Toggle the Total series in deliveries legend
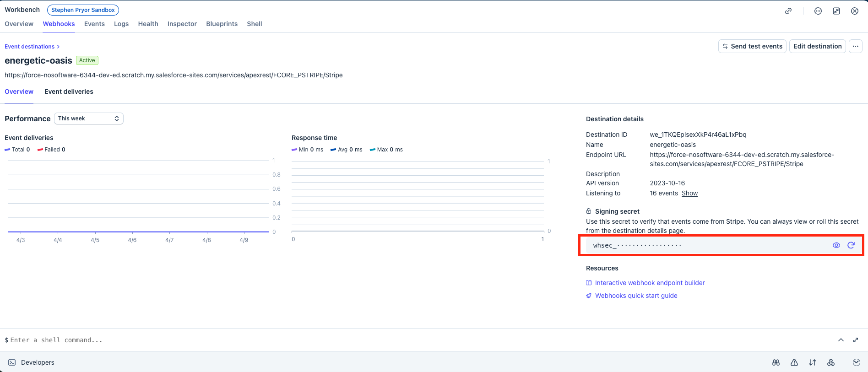 [x=17, y=150]
